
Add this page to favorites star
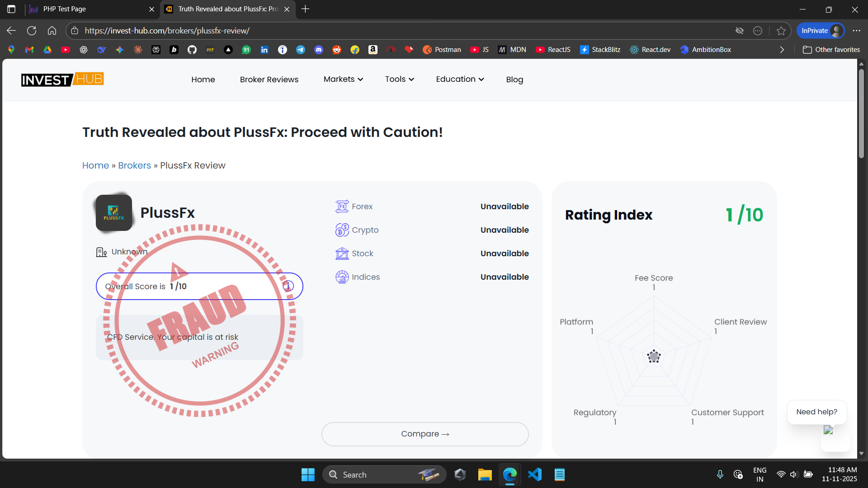pyautogui.click(x=781, y=31)
